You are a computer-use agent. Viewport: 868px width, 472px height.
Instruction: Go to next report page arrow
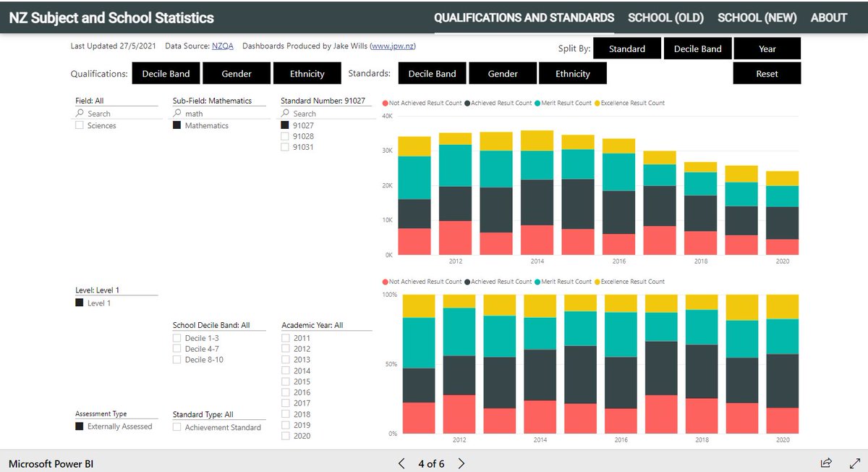(x=461, y=463)
